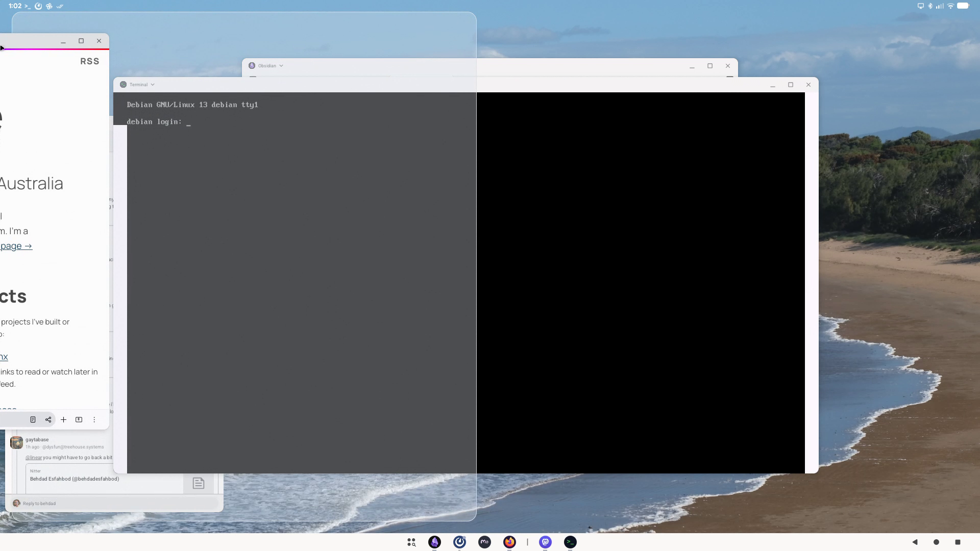Open reader mode page icon

pos(33,419)
